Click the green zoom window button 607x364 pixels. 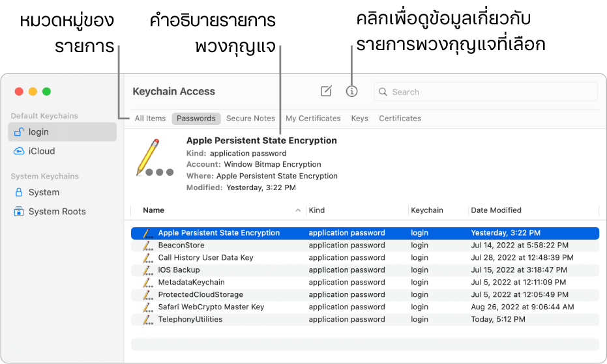pyautogui.click(x=46, y=92)
